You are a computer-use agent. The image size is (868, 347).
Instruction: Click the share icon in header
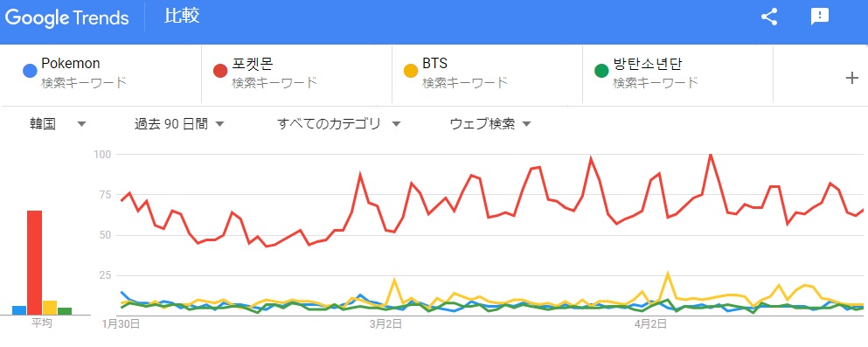[769, 17]
